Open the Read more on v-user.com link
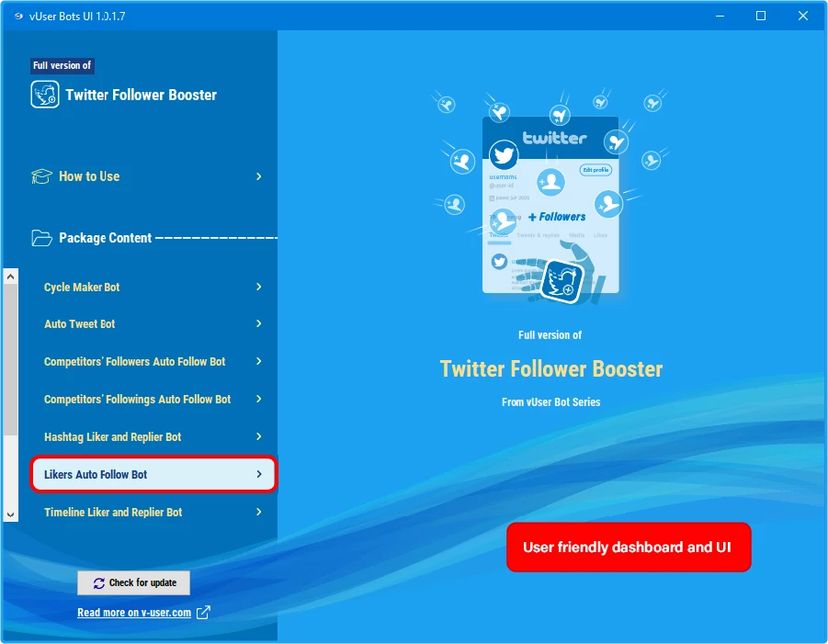Screen dimensions: 828x644 point(134,613)
